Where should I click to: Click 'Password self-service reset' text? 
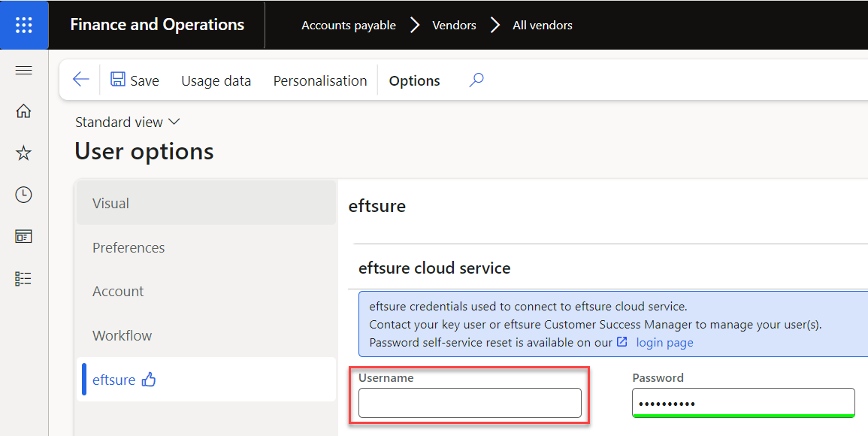[x=491, y=342]
